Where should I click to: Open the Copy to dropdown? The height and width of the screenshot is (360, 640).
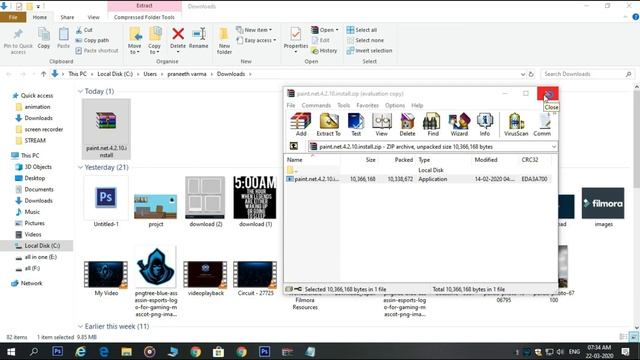[155, 50]
